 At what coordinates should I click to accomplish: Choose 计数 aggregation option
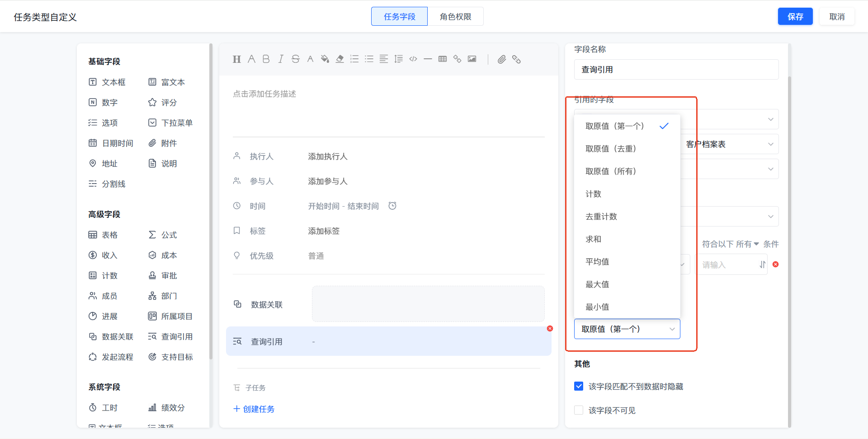[627, 194]
